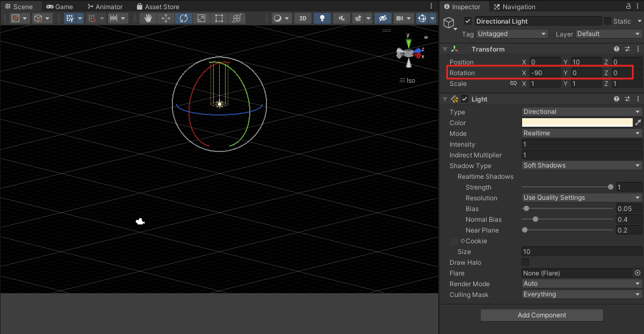Screen dimensions: 644x334
Task: Click the shadow Bias slider
Action: 568,208
